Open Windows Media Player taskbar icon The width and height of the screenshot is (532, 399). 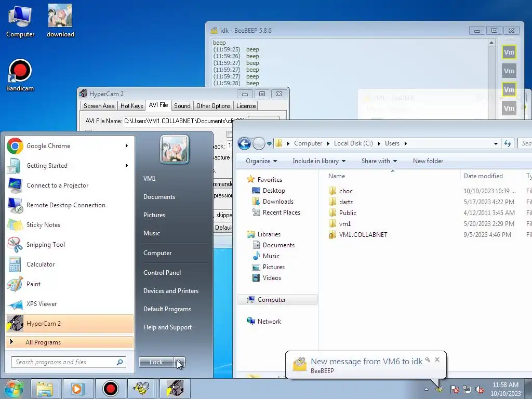click(x=77, y=389)
